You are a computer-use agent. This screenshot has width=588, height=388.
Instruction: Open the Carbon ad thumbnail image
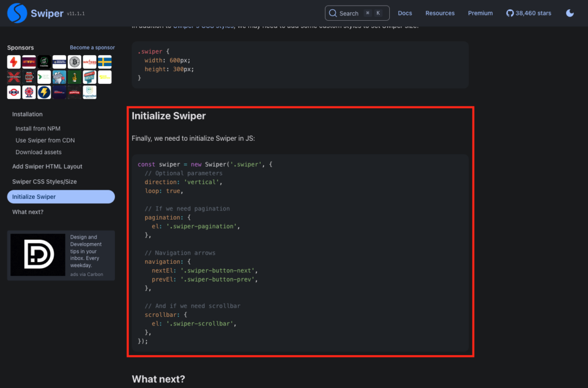click(38, 255)
